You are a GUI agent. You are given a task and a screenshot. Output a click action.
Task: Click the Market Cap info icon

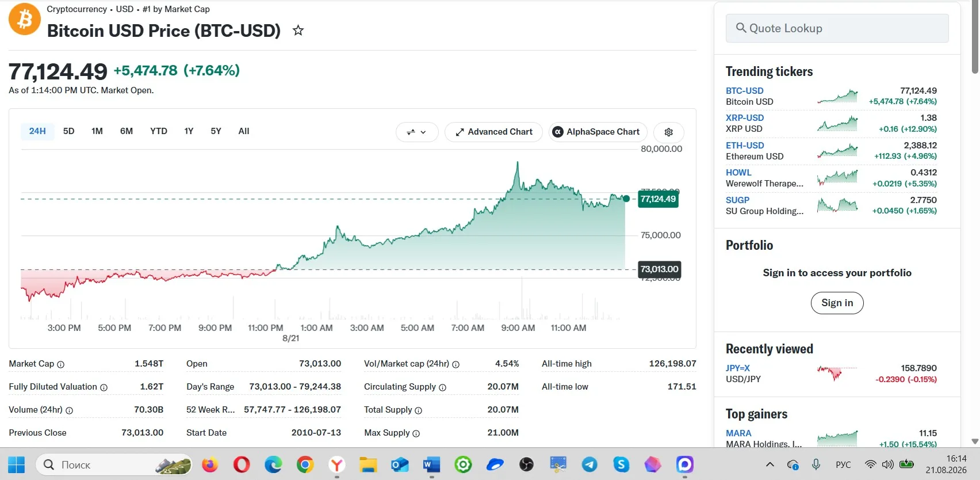(x=61, y=364)
